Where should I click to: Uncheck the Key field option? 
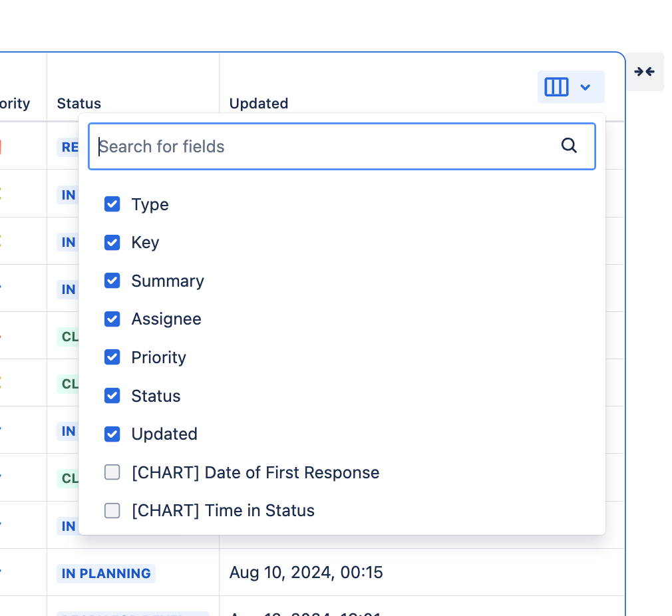[x=112, y=242]
